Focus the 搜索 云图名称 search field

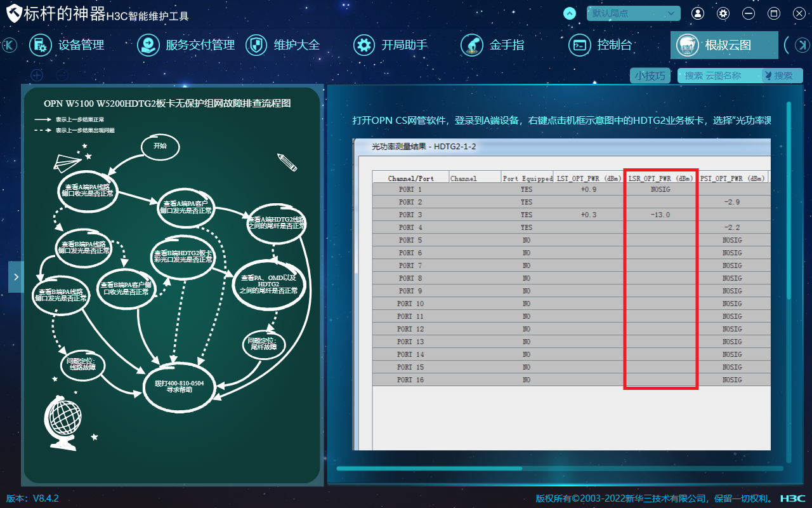(719, 76)
